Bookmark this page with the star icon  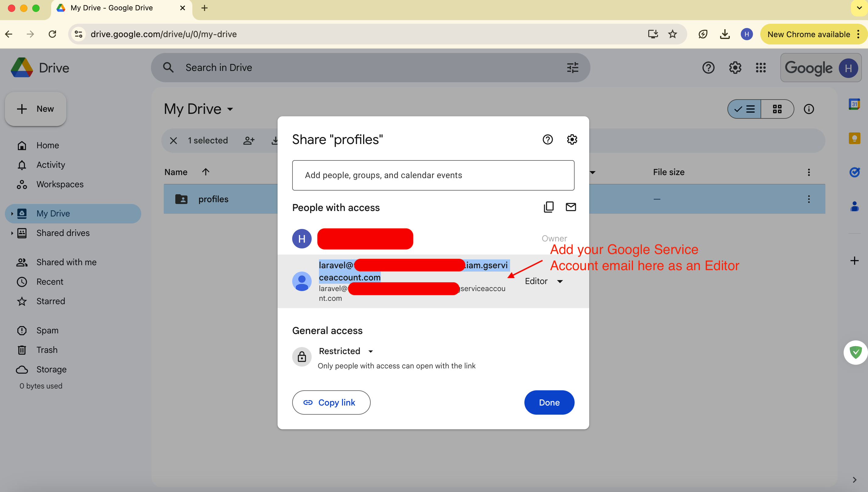click(672, 34)
